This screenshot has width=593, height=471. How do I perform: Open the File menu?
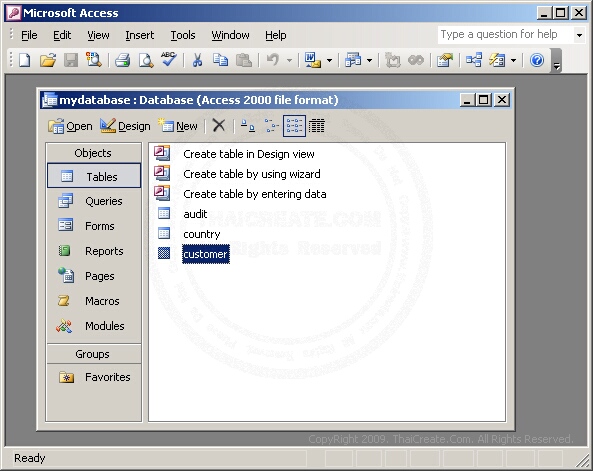(x=29, y=35)
